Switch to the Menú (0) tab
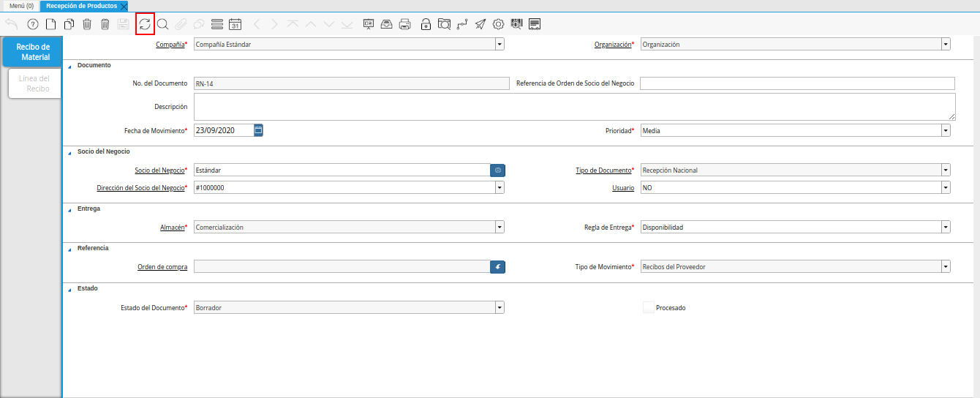Screen dimensions: 980x398 click(21, 6)
